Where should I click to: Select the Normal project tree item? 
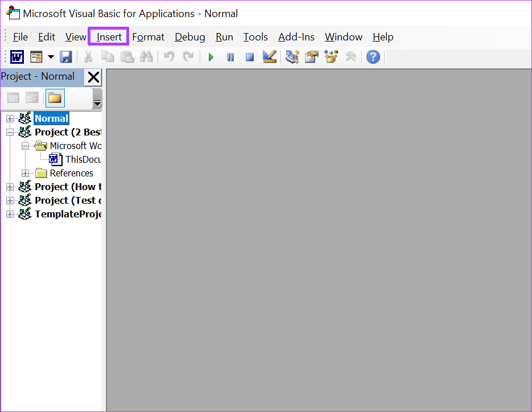(x=52, y=118)
